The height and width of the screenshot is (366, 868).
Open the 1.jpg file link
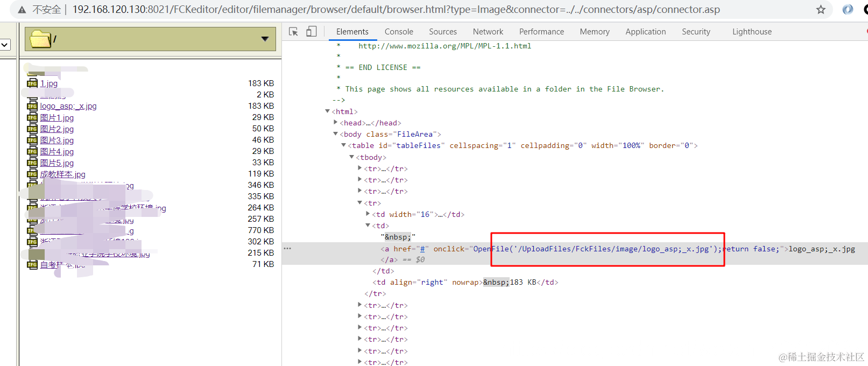click(x=48, y=83)
